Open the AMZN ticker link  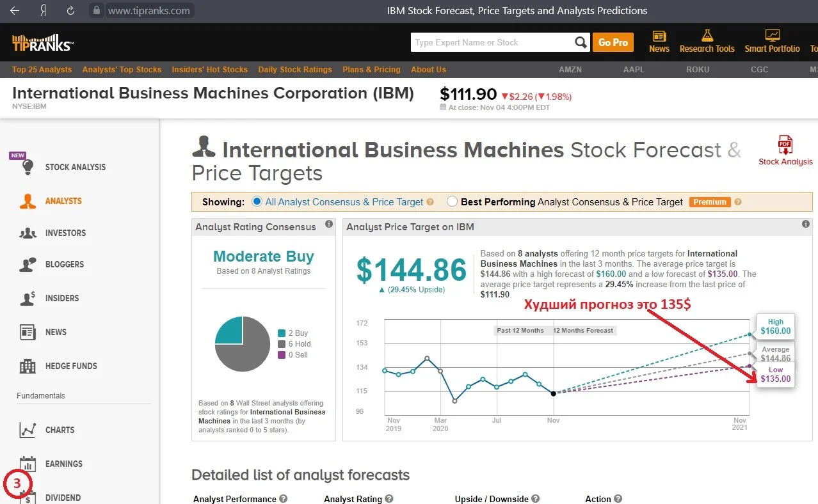point(570,70)
